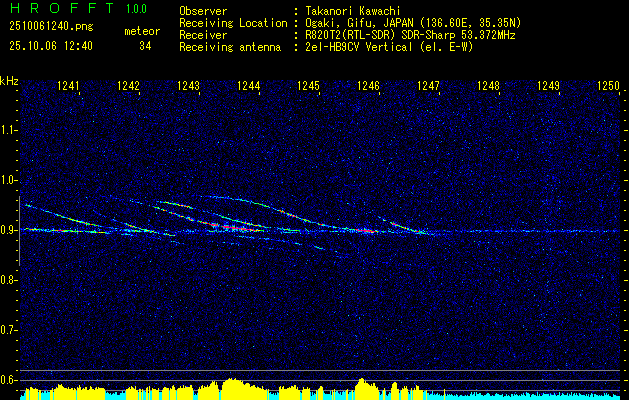Click the meteor label
The image size is (629, 400).
[x=142, y=31]
